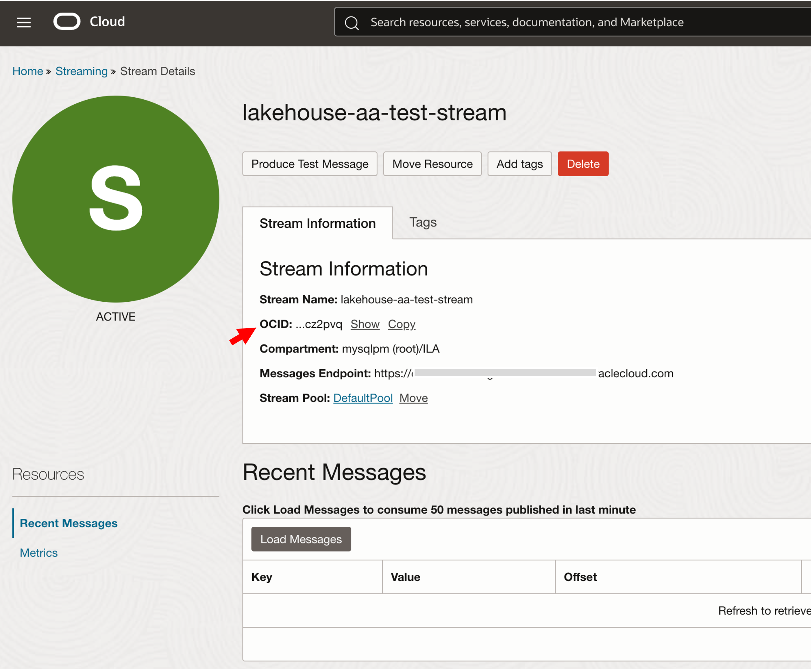The image size is (812, 670).
Task: Show the full OCID
Action: (365, 324)
